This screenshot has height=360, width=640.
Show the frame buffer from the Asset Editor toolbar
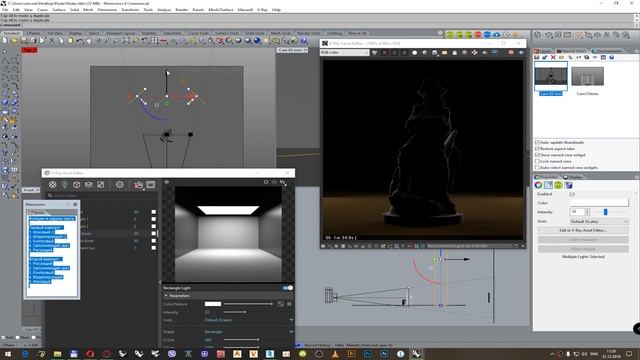tap(151, 185)
